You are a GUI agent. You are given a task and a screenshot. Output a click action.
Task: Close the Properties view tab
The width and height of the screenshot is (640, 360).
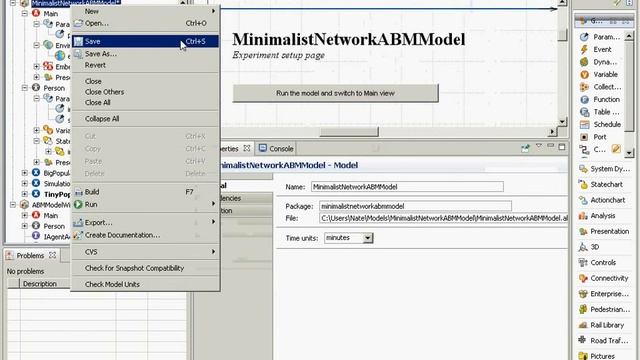coord(247,148)
